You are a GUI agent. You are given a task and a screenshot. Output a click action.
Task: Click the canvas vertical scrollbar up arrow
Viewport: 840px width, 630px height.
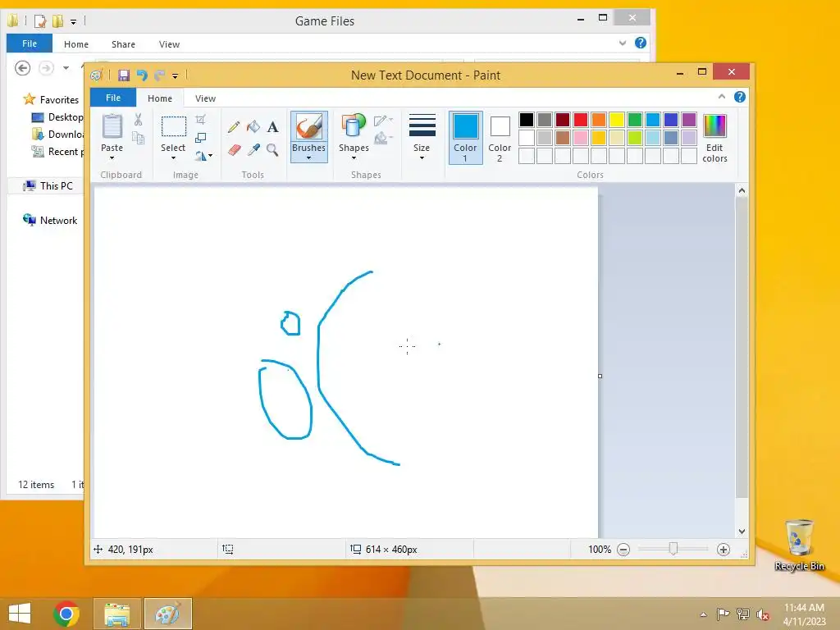pos(742,190)
